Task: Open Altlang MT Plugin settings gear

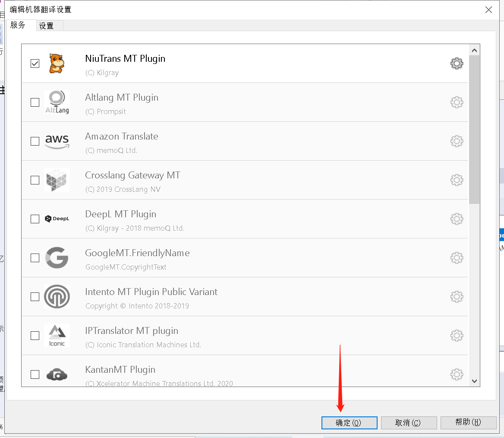Action: coord(457,102)
